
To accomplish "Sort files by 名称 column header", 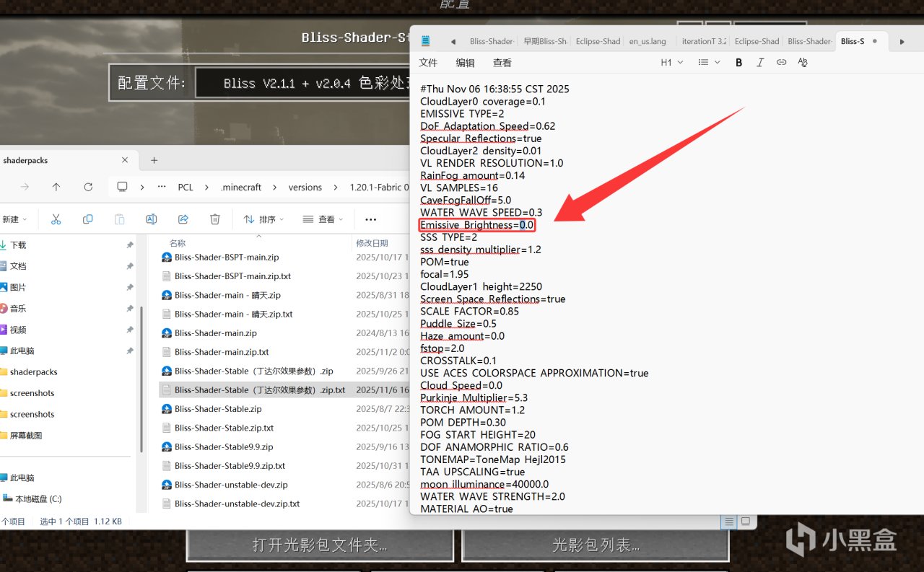I will [x=178, y=243].
